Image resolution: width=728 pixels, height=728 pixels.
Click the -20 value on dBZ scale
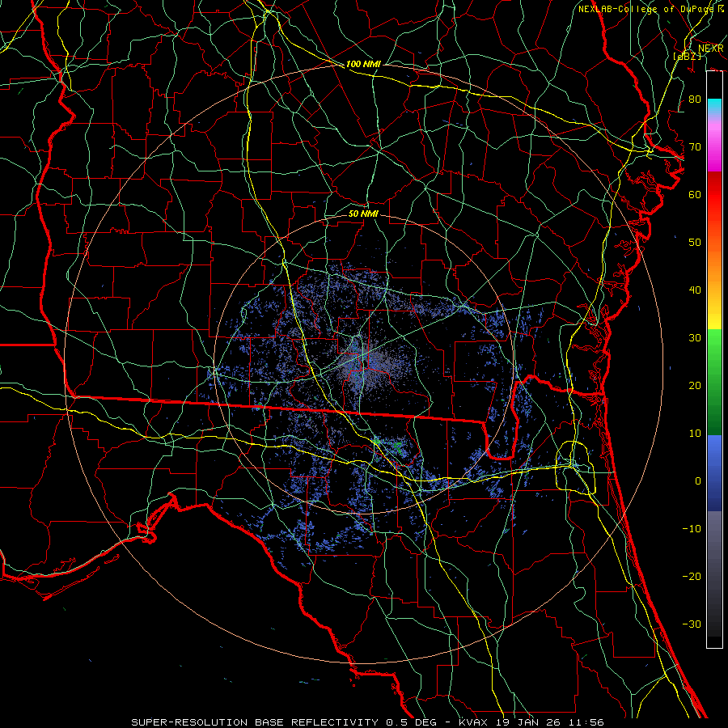point(692,576)
